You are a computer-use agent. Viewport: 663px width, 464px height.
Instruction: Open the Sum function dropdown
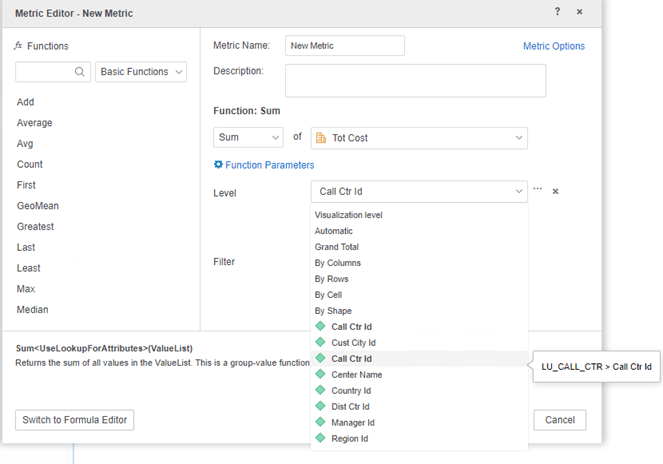(x=248, y=137)
